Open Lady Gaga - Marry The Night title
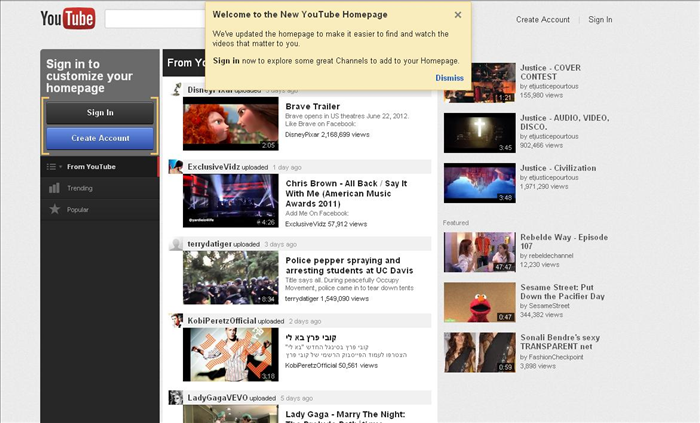Viewport: 700px width, 423px height. click(345, 415)
